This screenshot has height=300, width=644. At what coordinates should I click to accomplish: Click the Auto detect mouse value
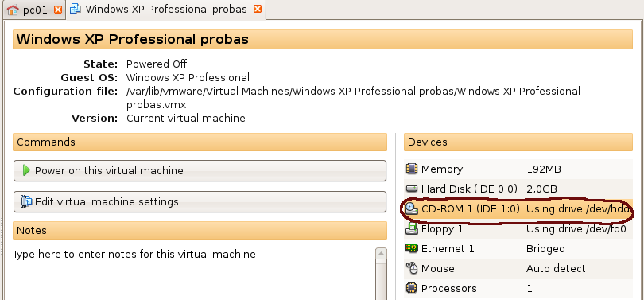[556, 268]
